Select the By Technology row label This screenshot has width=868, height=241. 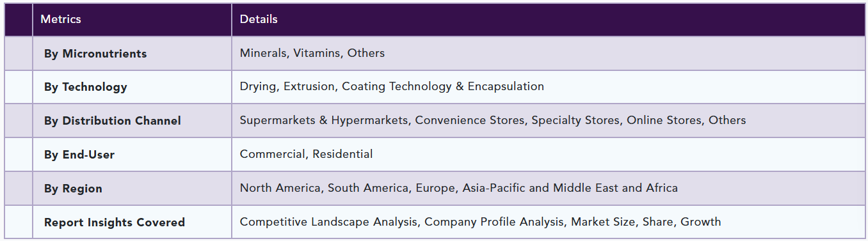click(86, 87)
